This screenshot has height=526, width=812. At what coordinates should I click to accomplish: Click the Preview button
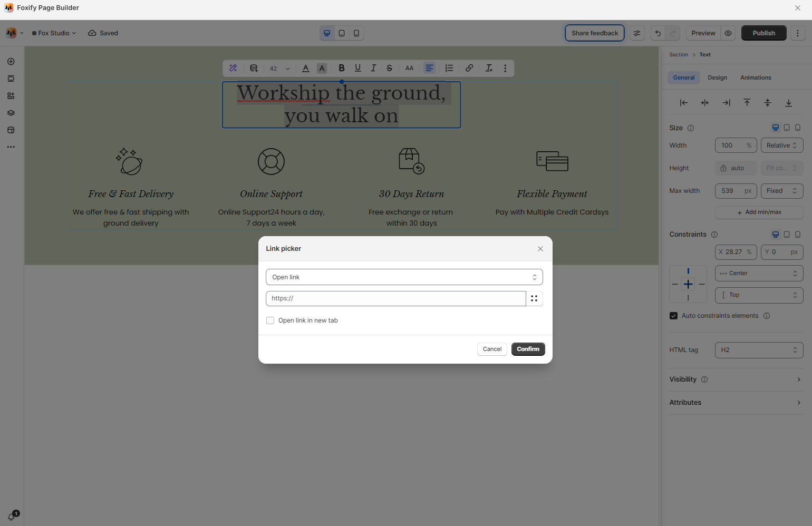703,33
